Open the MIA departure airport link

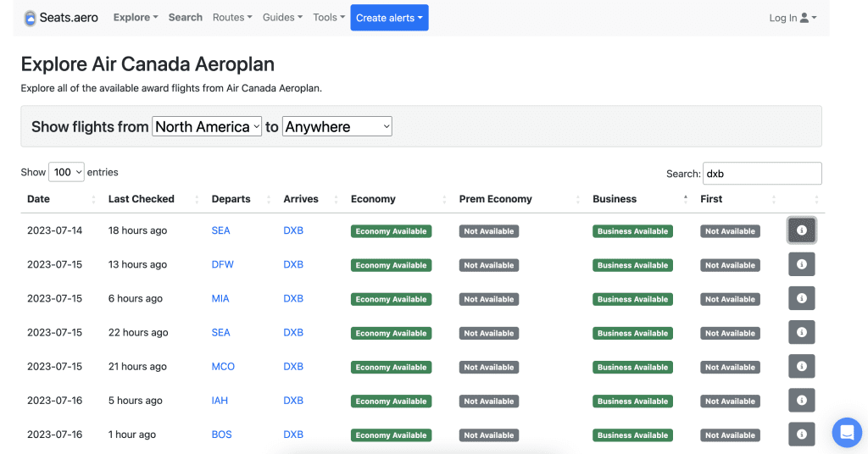click(x=220, y=299)
